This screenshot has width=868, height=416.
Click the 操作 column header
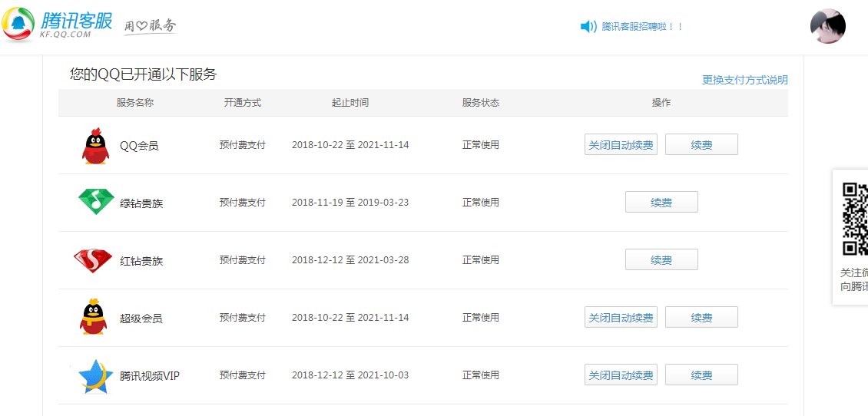click(x=661, y=103)
